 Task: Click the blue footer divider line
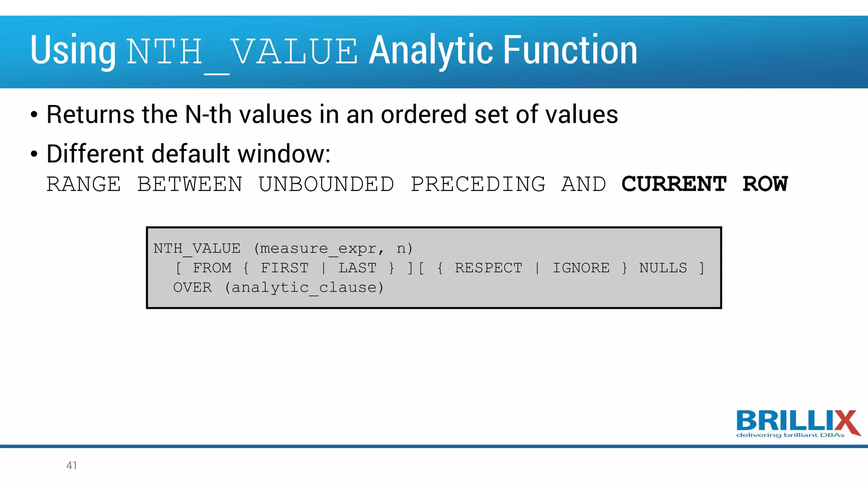coord(434,446)
